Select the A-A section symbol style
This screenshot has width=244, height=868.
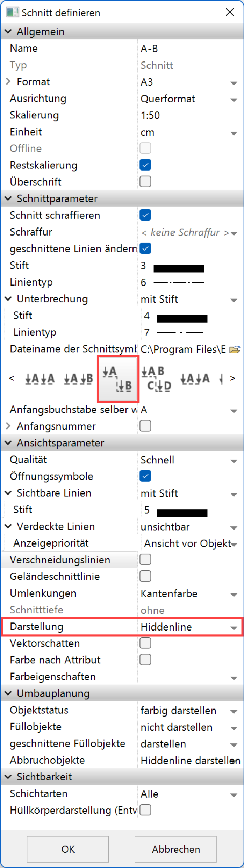pos(40,378)
